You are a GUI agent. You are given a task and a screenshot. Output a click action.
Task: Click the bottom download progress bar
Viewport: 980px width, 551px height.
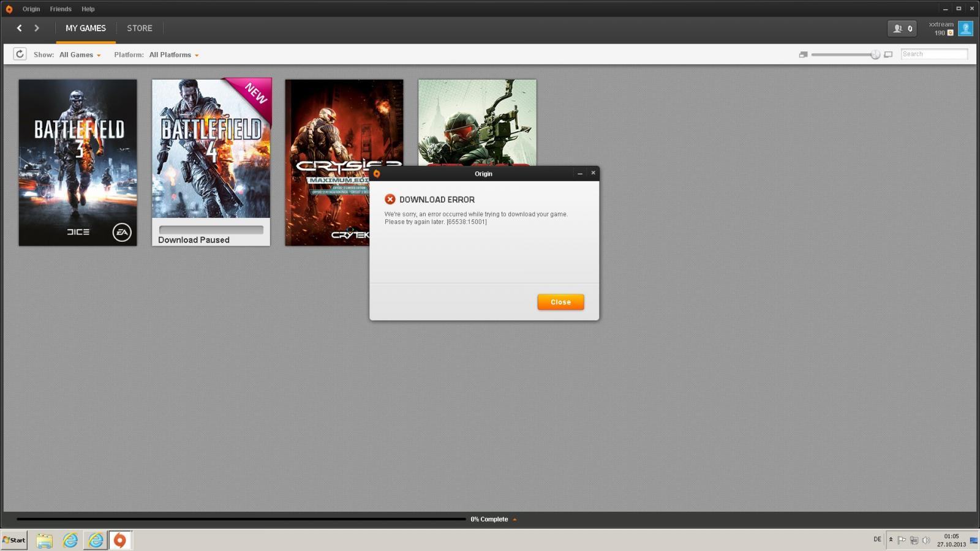coord(241,519)
